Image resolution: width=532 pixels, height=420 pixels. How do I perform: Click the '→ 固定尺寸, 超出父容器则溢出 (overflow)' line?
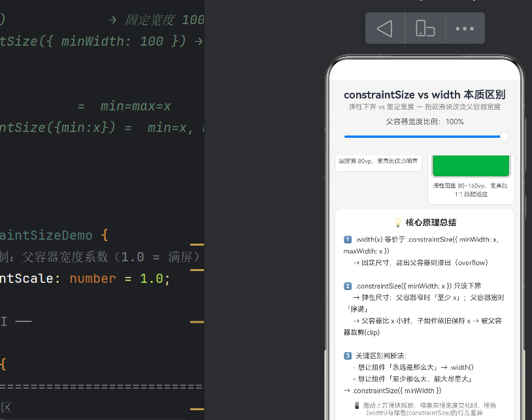tap(420, 263)
